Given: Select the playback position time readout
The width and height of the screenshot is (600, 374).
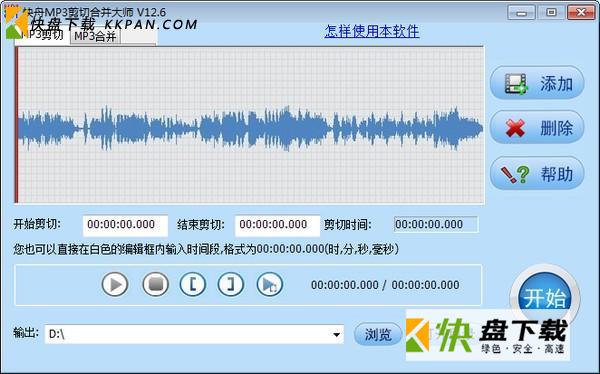Looking at the screenshot, I should pos(385,285).
